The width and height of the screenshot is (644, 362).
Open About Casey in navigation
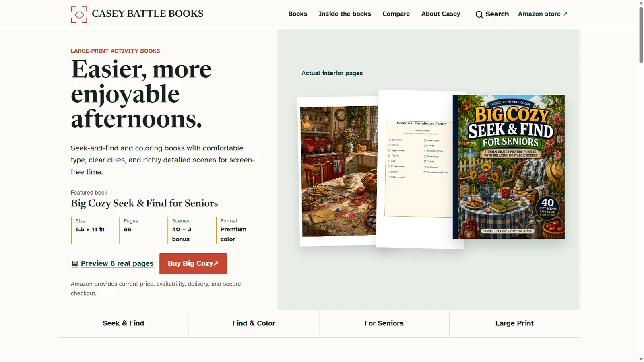[441, 14]
